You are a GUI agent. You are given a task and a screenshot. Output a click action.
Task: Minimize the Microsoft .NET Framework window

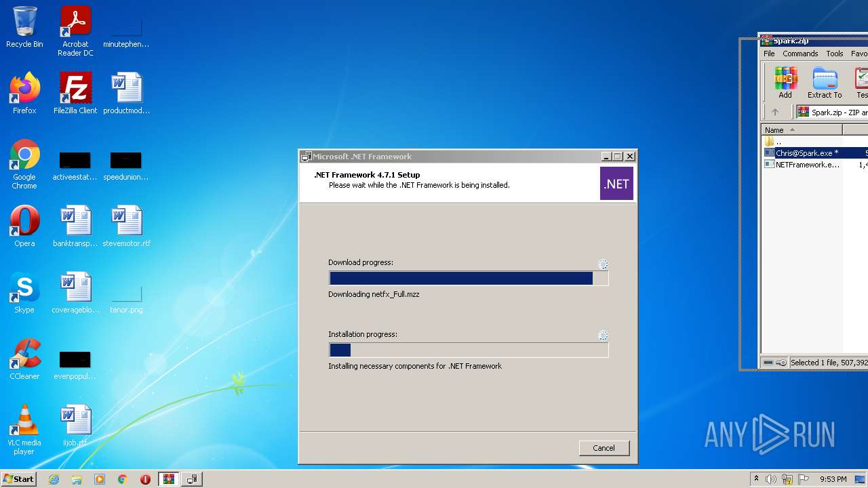[x=606, y=156]
